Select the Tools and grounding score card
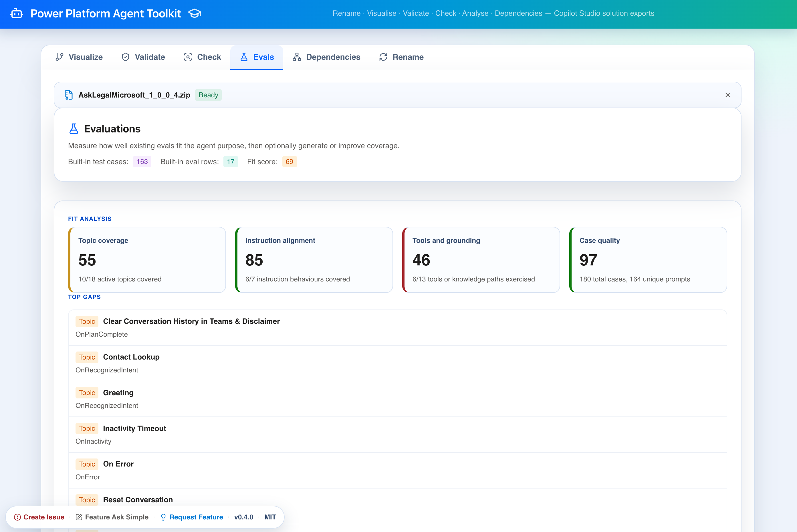797x532 pixels. pyautogui.click(x=481, y=260)
